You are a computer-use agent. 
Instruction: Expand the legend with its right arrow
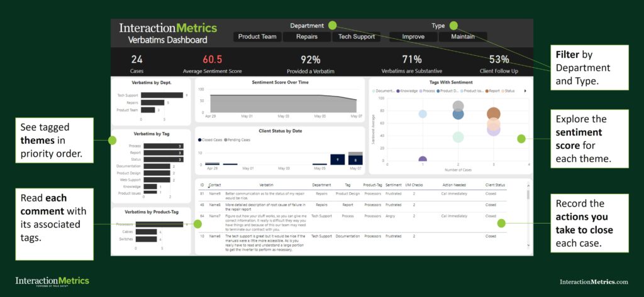pyautogui.click(x=525, y=91)
